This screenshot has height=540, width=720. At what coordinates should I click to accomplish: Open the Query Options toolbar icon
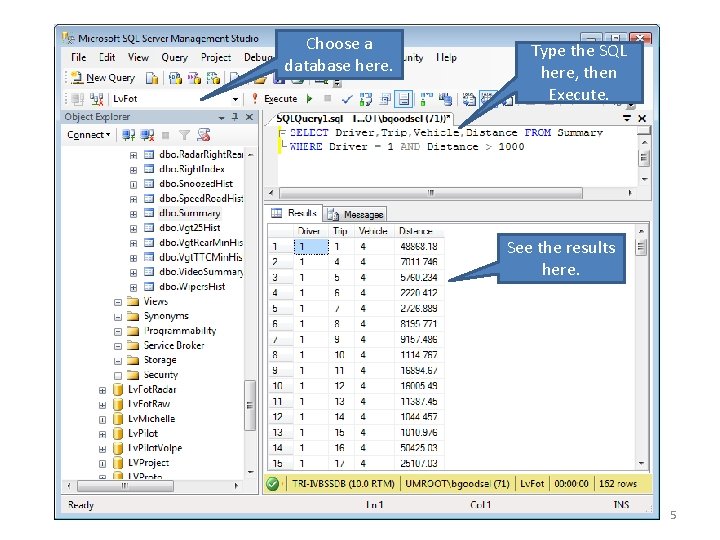pos(385,99)
